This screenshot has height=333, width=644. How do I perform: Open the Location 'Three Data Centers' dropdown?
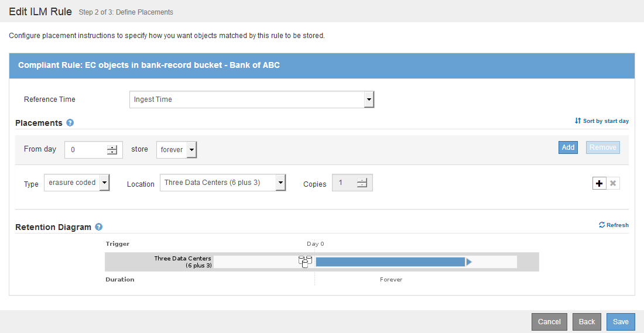280,183
